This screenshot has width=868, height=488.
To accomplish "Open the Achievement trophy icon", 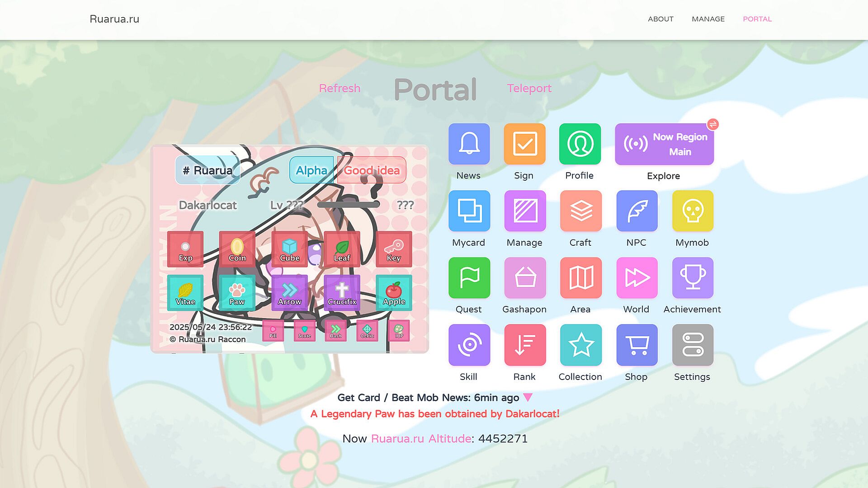I will [x=692, y=278].
